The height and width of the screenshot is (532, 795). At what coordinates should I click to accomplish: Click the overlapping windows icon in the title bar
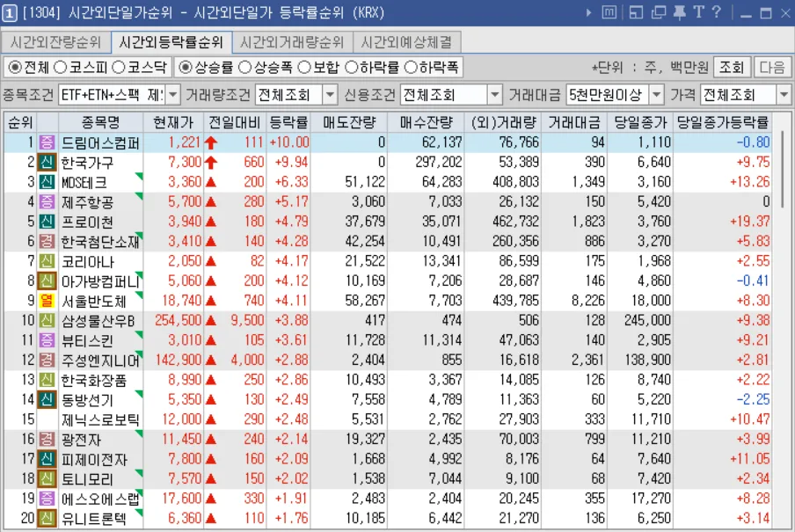pos(658,12)
